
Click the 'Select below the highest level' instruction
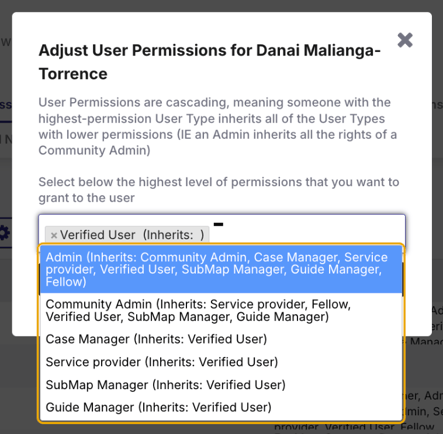click(219, 190)
